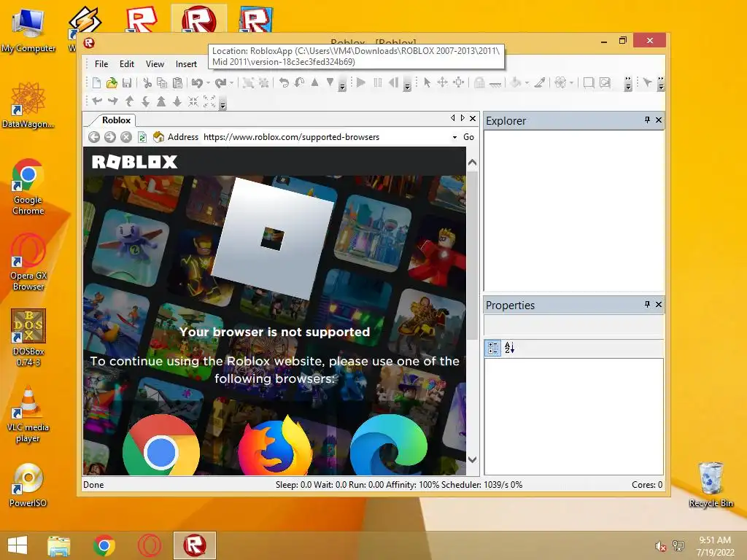747x560 pixels.
Task: Click the upward triangle tilt icon
Action: click(314, 82)
